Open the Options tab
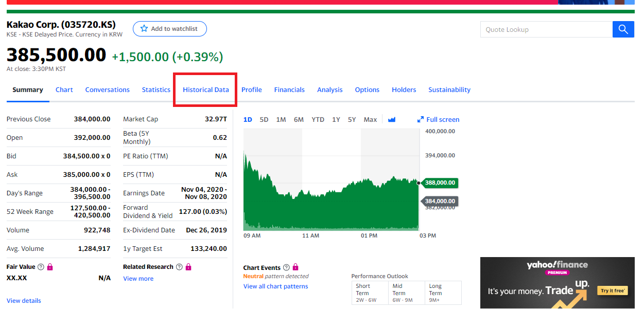 pos(367,89)
